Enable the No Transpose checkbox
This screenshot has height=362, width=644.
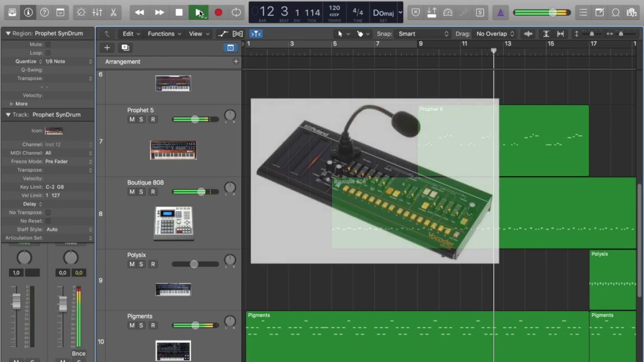point(48,212)
